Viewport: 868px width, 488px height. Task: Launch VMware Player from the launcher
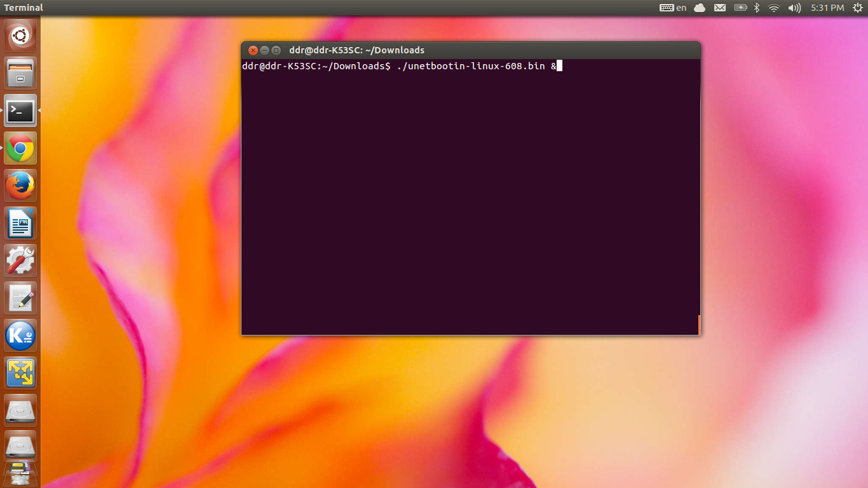20,373
